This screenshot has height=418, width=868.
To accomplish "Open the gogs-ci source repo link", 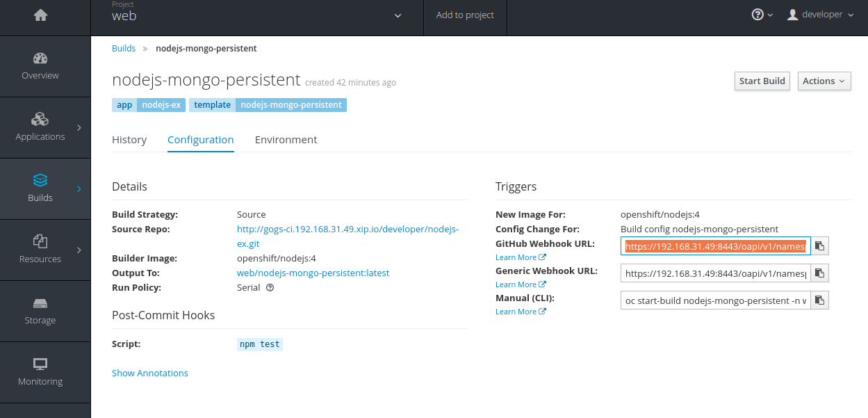I will point(347,229).
